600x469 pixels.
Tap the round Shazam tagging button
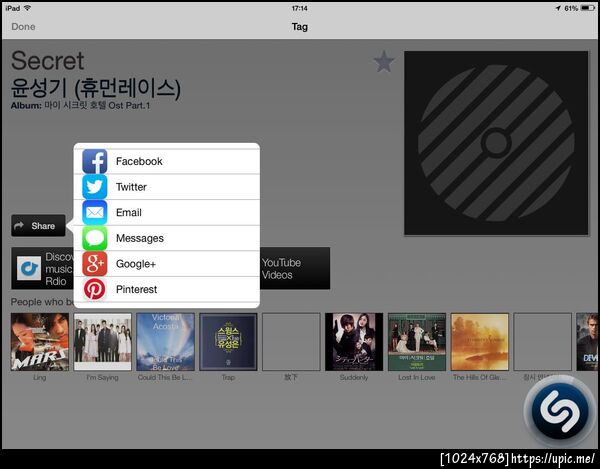[x=560, y=412]
